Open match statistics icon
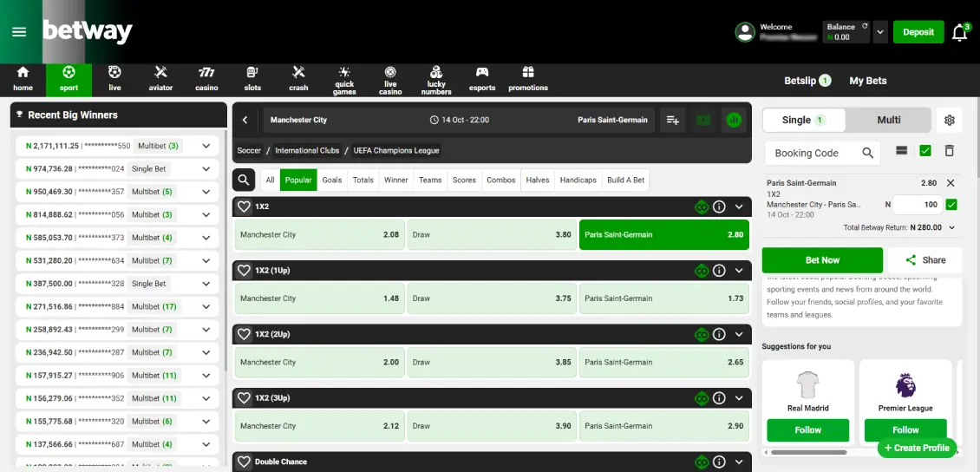Image resolution: width=980 pixels, height=472 pixels. [734, 120]
